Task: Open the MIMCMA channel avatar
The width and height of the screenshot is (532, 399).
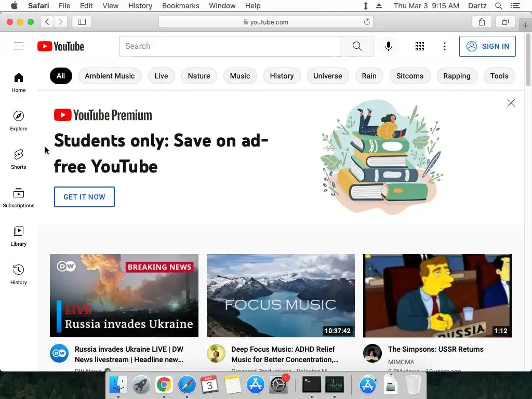Action: [373, 353]
